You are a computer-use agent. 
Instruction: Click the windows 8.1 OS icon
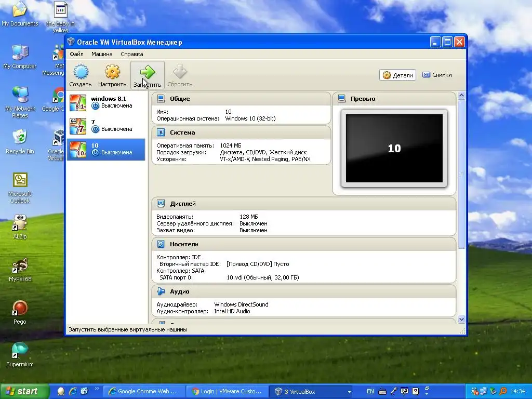point(78,103)
